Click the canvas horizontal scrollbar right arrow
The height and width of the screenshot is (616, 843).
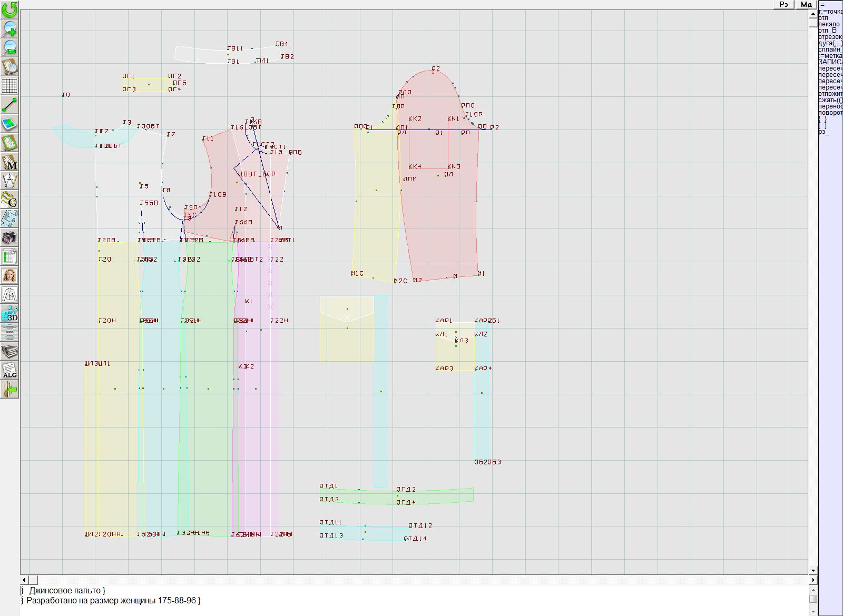(813, 580)
